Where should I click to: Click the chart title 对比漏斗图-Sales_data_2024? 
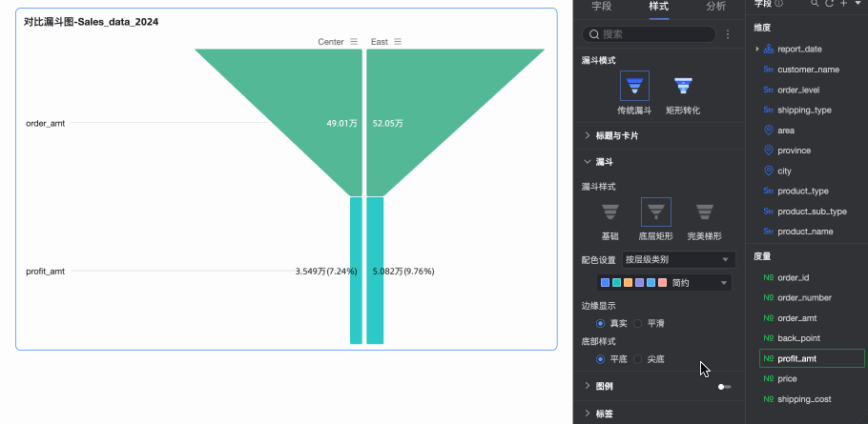click(92, 22)
